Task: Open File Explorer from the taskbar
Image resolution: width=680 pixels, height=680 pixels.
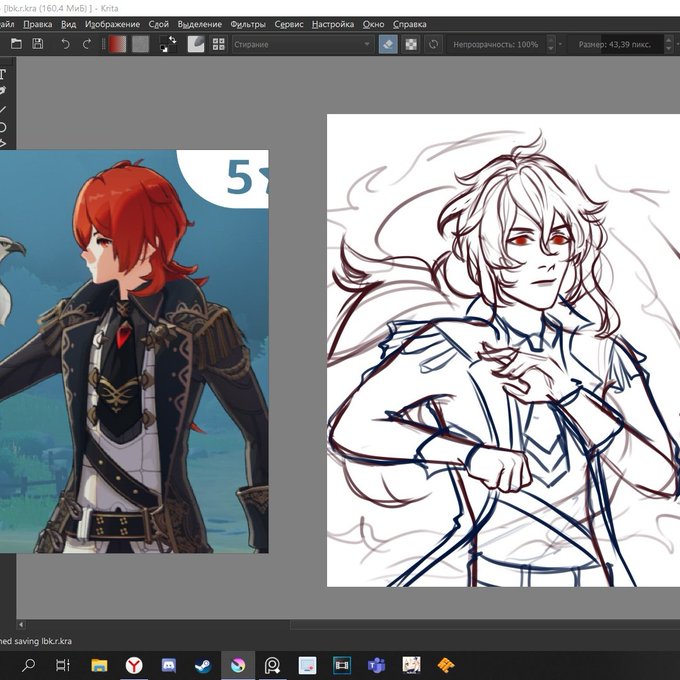Action: tap(99, 665)
